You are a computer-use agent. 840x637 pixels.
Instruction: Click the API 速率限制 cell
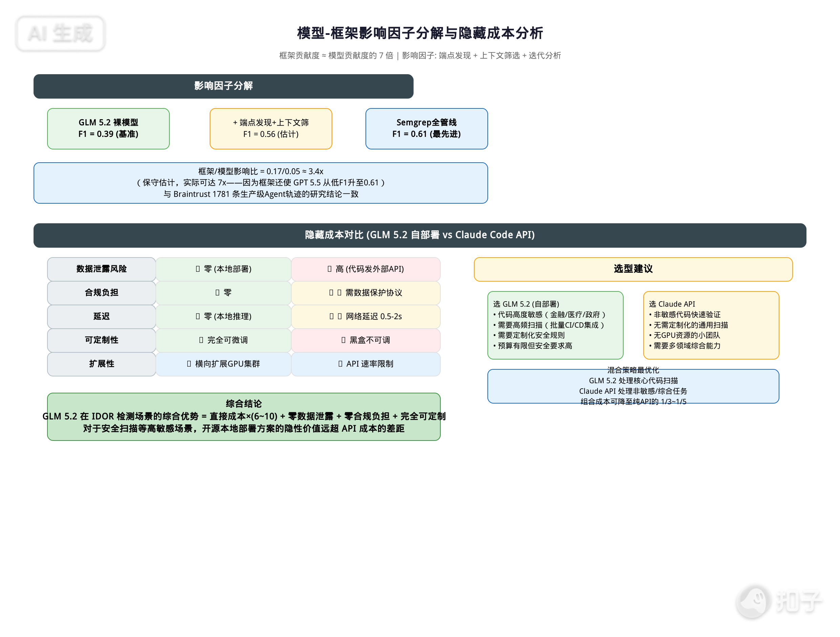coord(366,364)
